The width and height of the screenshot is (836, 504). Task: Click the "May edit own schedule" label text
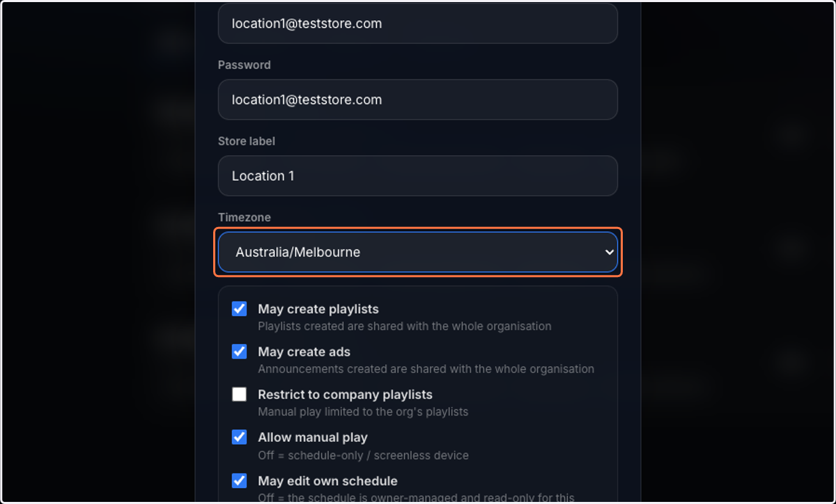[x=327, y=481]
